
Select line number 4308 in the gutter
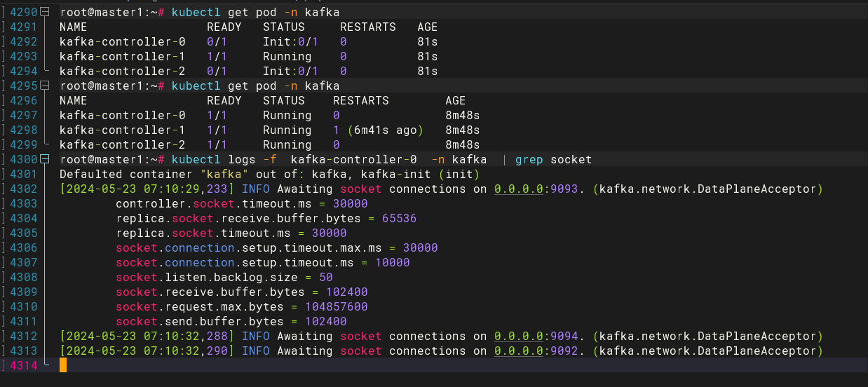tap(23, 277)
